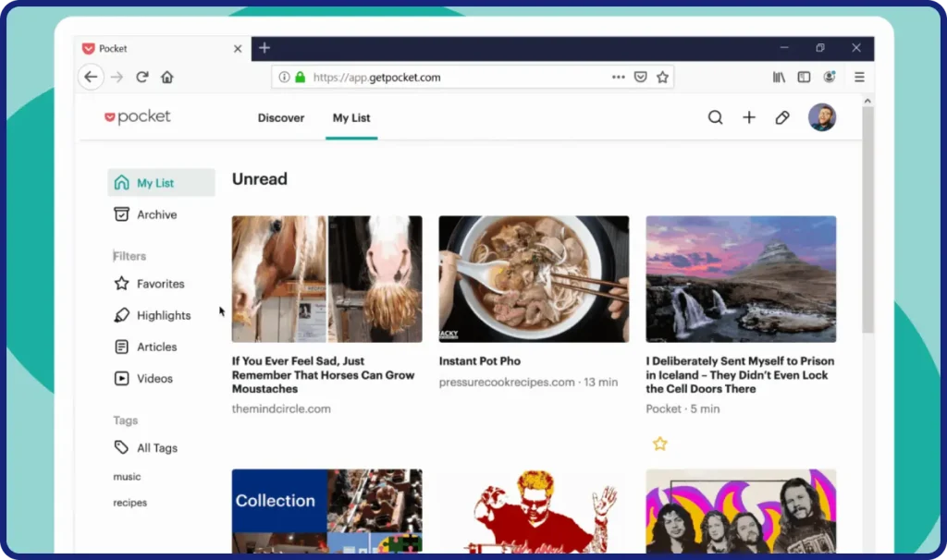Click the pho bowl thumbnail
The width and height of the screenshot is (947, 560).
(534, 279)
